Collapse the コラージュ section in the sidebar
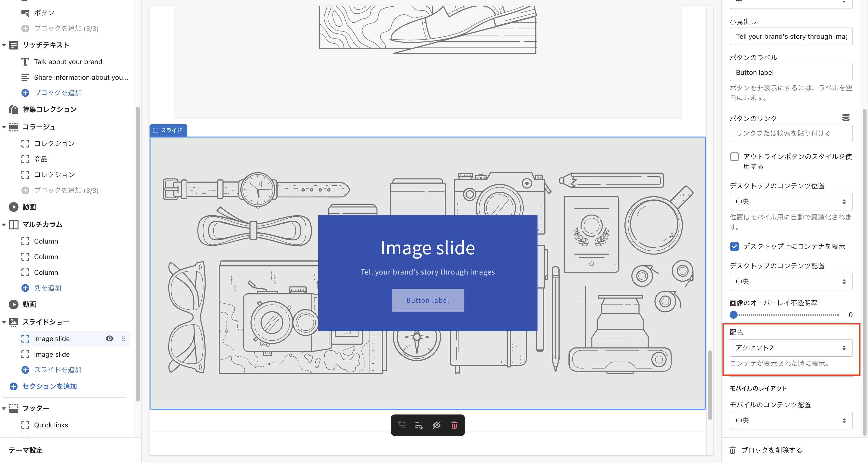 point(3,127)
